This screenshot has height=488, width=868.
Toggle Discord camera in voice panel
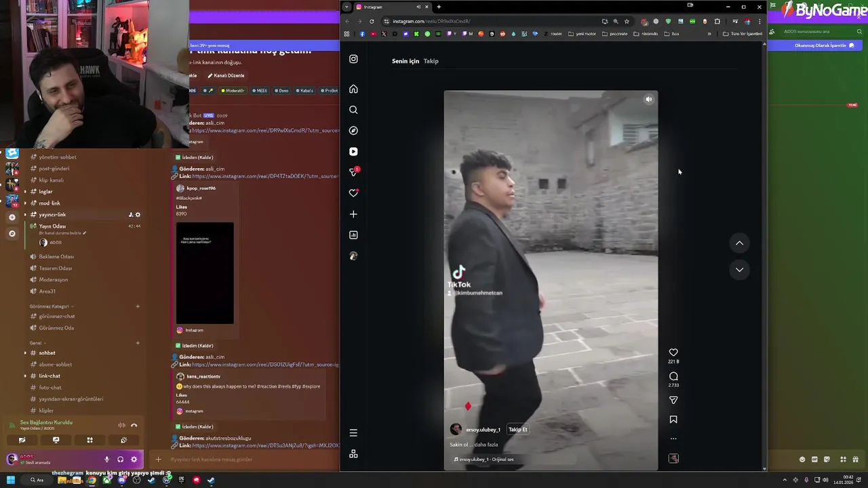(x=22, y=440)
